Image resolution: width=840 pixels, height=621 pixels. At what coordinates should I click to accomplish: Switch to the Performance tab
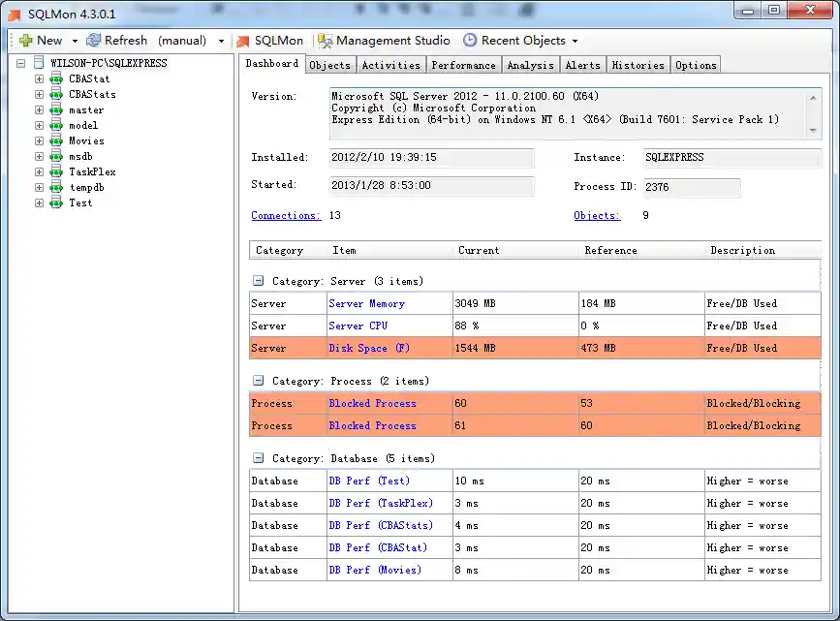point(463,64)
